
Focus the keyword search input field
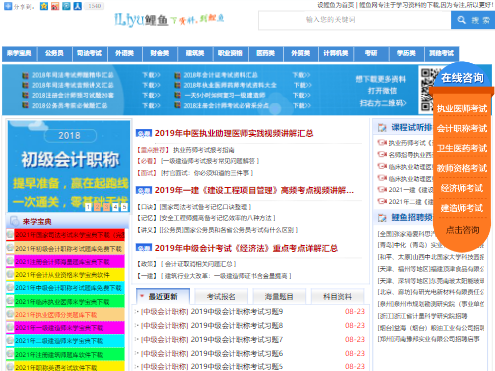pos(355,20)
